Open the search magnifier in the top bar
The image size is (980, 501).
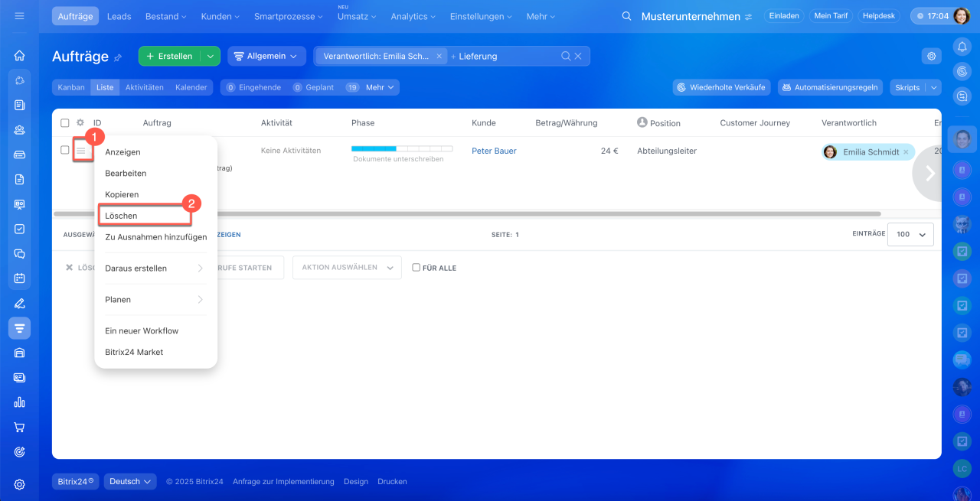click(626, 16)
